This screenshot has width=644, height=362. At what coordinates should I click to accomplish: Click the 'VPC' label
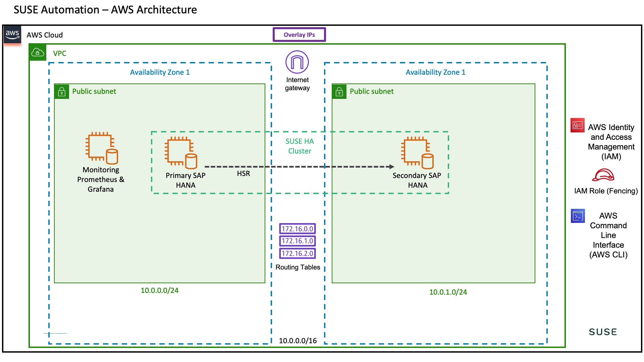pyautogui.click(x=60, y=53)
